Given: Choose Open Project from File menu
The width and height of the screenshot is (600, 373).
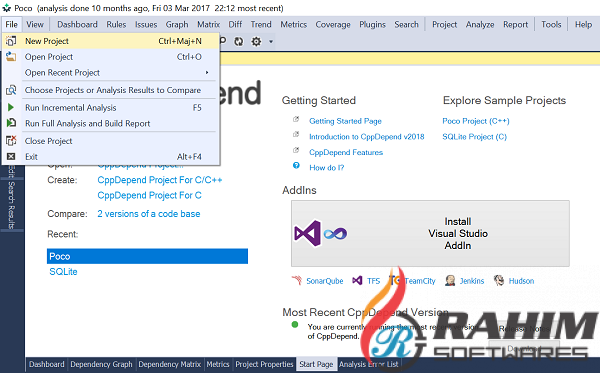Looking at the screenshot, I should [x=111, y=57].
